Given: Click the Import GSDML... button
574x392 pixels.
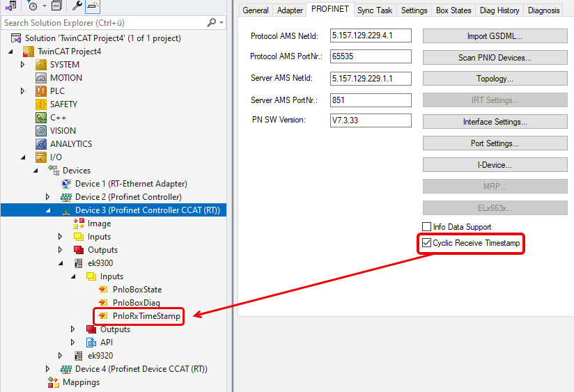Looking at the screenshot, I should click(495, 36).
